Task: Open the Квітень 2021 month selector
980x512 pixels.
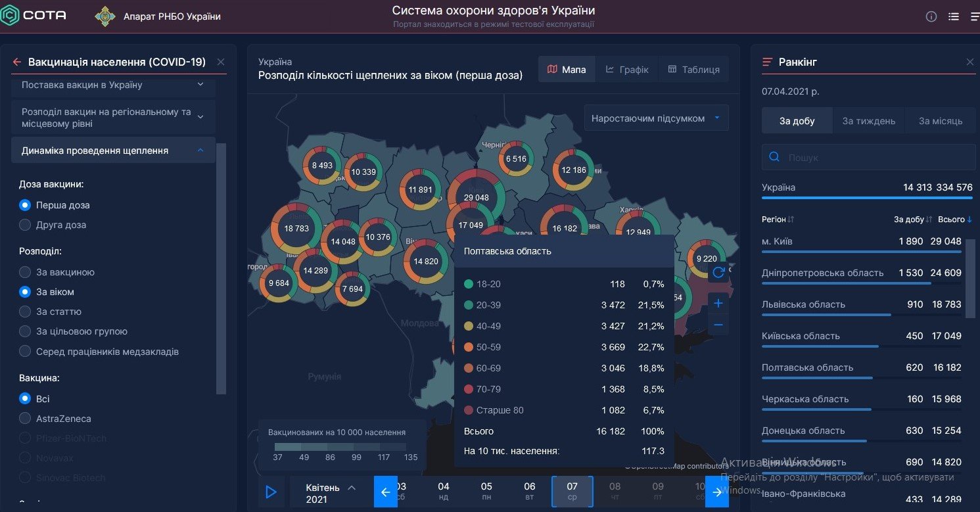Action: [331, 493]
